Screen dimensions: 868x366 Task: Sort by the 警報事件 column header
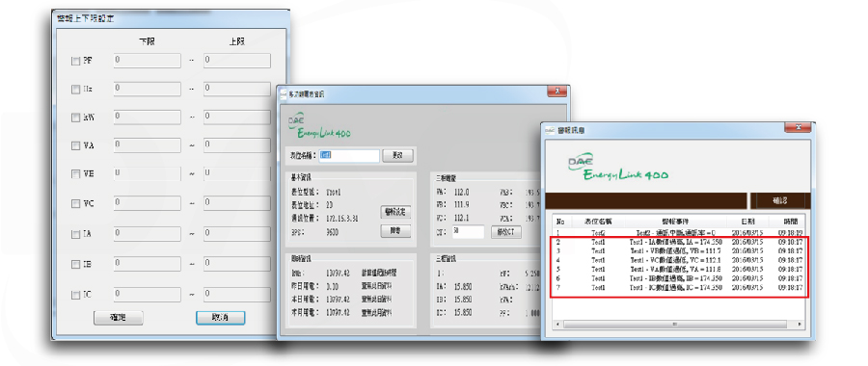[x=675, y=222]
